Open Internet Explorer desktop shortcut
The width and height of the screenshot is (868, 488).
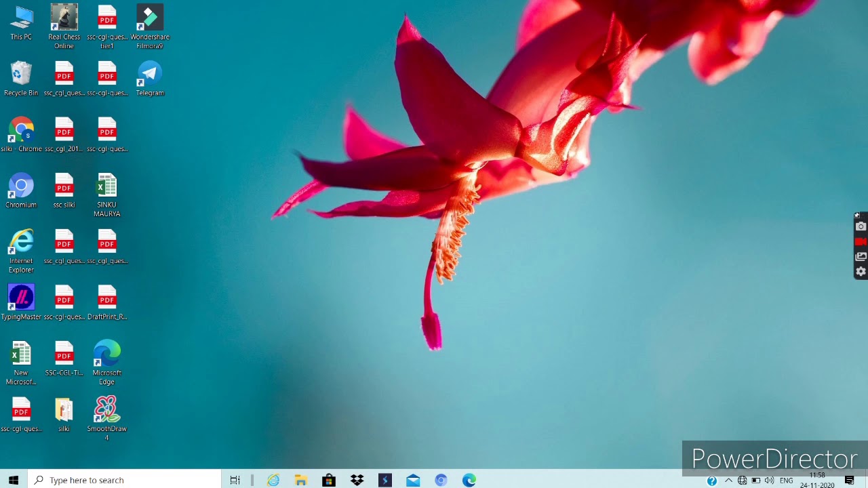click(x=21, y=251)
